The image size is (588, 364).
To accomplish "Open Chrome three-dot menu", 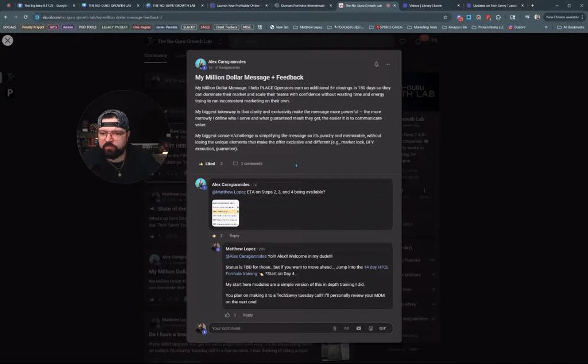I will coord(582,17).
